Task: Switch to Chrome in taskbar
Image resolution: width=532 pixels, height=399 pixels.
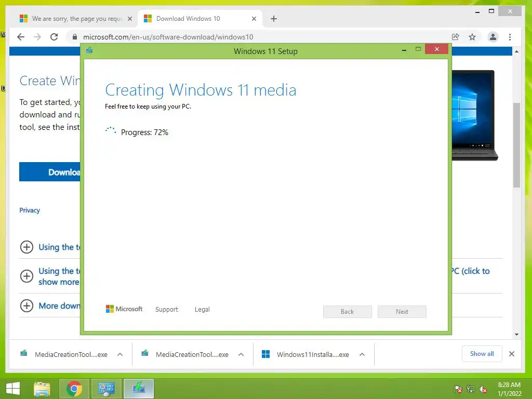Action: (x=74, y=389)
